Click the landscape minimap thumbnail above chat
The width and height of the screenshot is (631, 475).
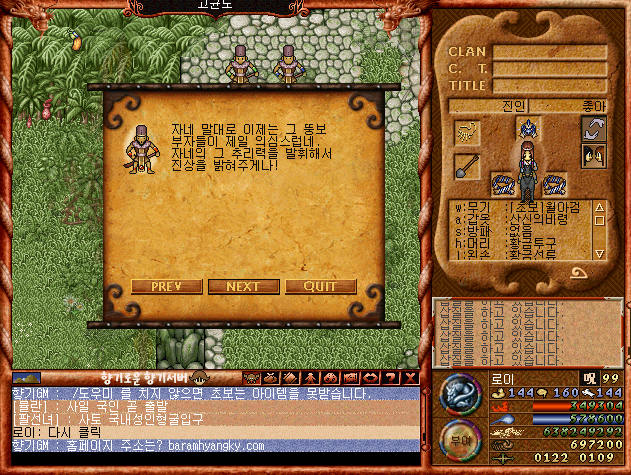27,378
